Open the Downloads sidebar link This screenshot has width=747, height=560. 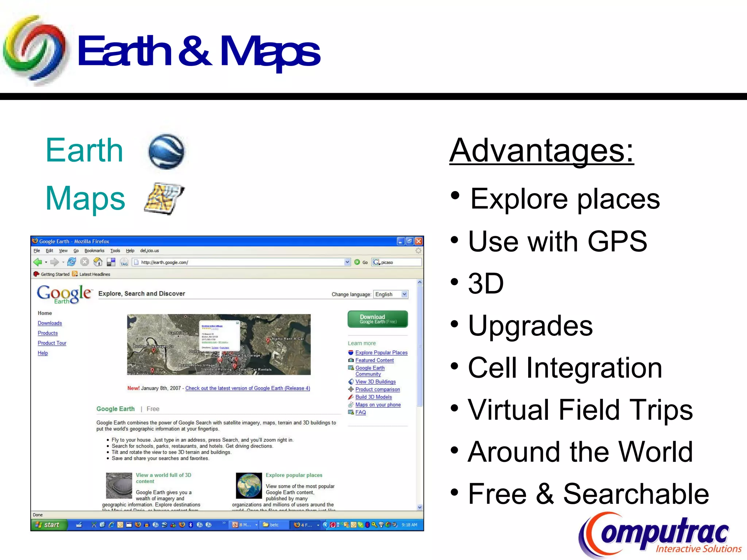pos(50,323)
